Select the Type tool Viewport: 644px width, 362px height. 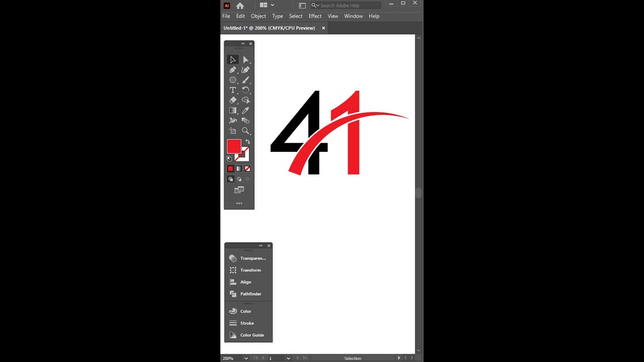232,90
